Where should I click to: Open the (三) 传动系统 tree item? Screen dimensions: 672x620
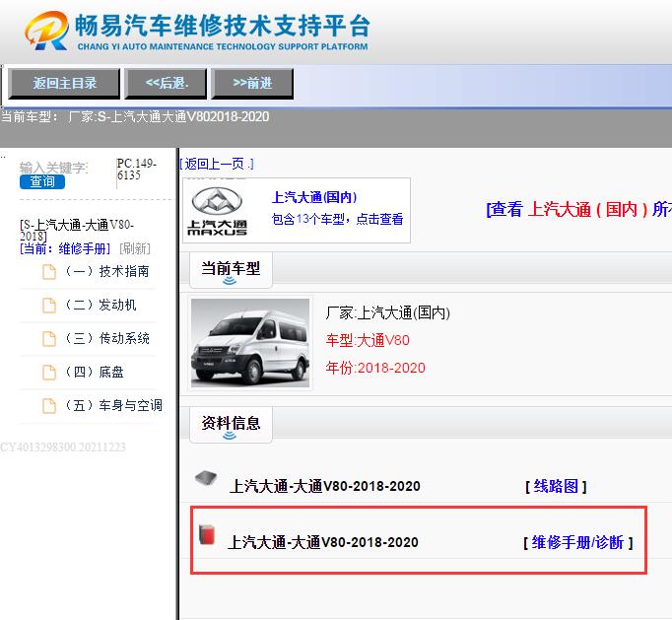pyautogui.click(x=106, y=338)
